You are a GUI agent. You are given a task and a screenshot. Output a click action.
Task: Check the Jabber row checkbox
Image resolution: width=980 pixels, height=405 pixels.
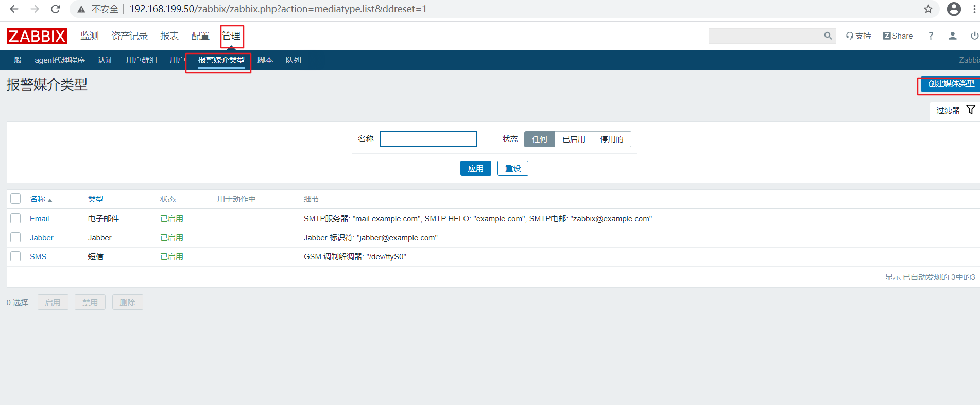[x=15, y=237]
